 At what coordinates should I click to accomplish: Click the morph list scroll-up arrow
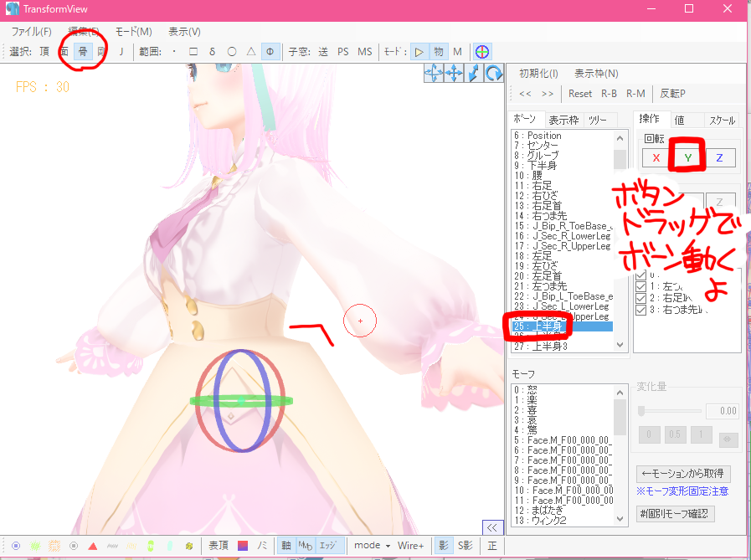point(620,393)
